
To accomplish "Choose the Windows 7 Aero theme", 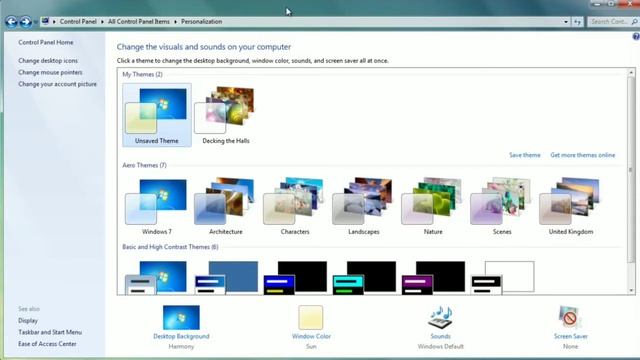I will click(x=157, y=206).
